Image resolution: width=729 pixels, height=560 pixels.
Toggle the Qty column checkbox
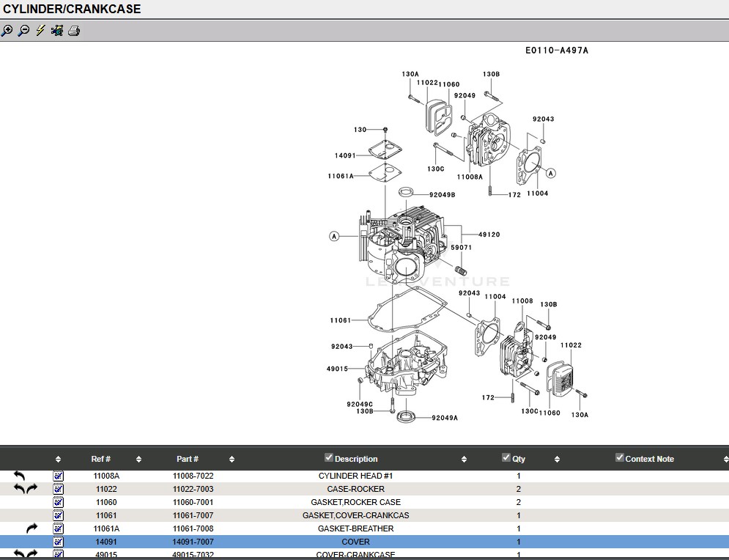[506, 458]
